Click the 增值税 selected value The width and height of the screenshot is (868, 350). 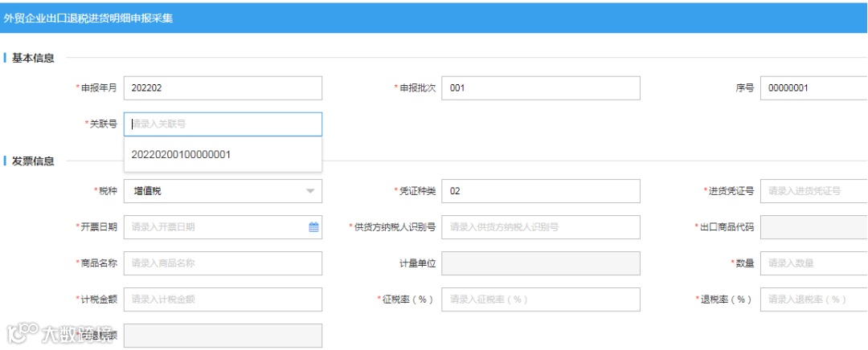coord(148,191)
